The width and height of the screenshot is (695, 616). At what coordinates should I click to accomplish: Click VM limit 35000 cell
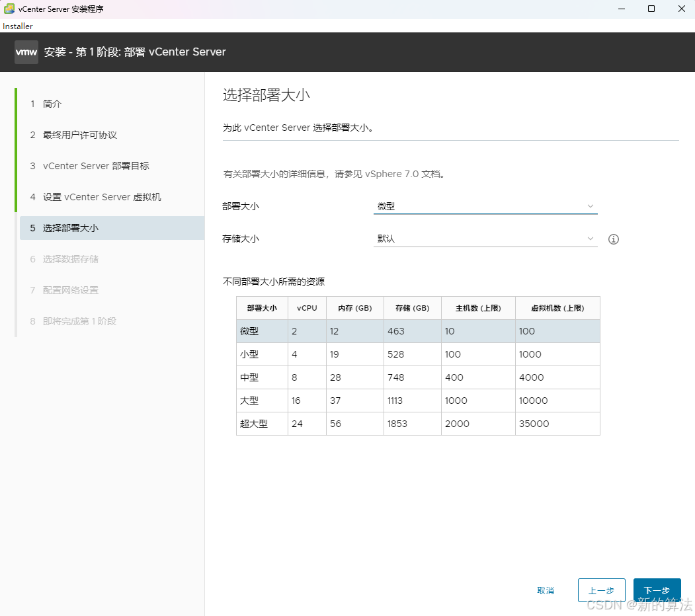tap(557, 423)
